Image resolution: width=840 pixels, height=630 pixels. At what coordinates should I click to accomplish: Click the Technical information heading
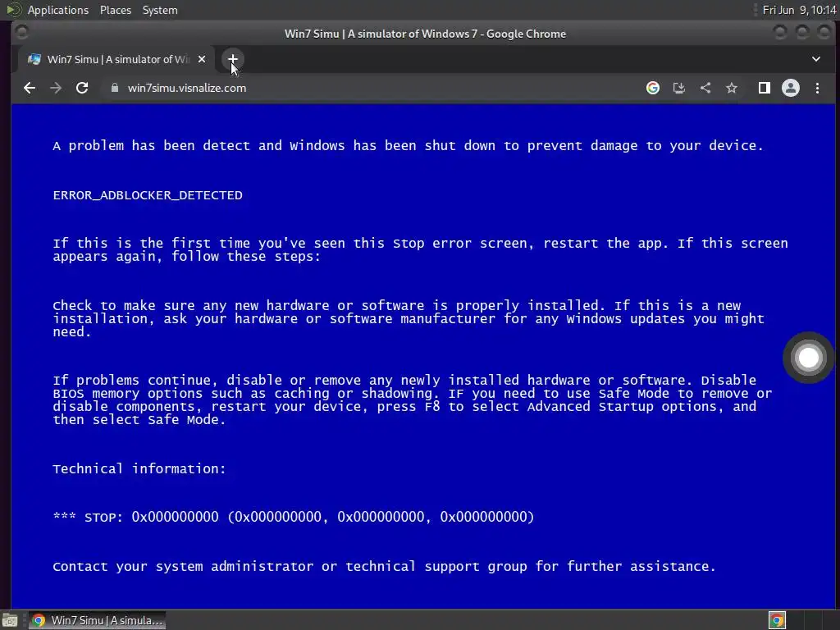coord(139,468)
